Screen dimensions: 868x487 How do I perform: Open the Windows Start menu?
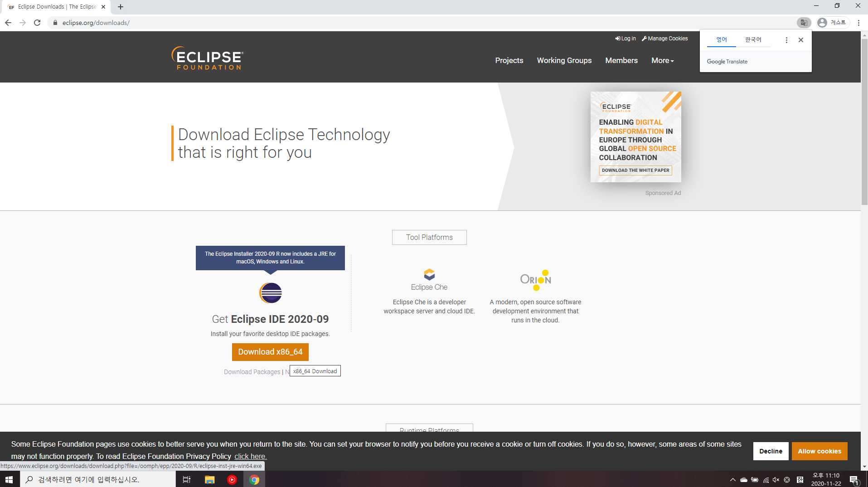pyautogui.click(x=9, y=479)
